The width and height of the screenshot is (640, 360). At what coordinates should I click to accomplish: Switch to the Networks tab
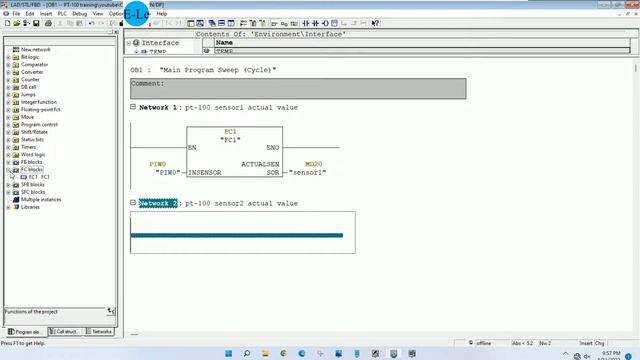tap(99, 331)
